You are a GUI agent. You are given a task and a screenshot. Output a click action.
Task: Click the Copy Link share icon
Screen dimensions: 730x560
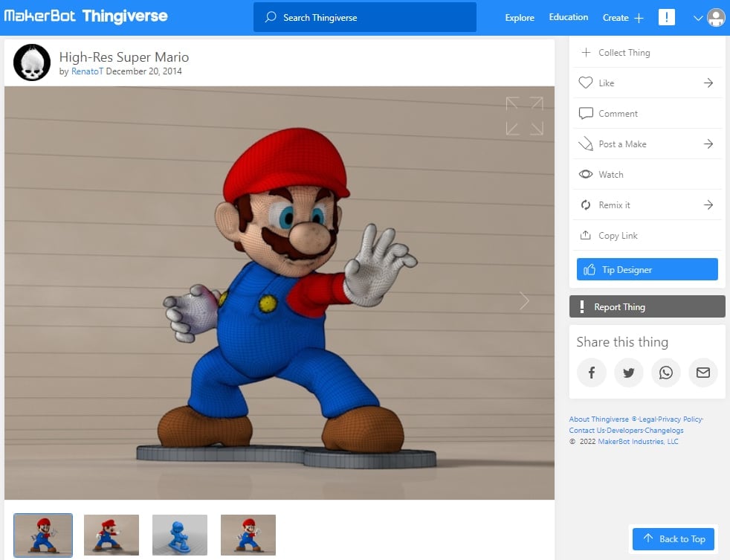(586, 235)
